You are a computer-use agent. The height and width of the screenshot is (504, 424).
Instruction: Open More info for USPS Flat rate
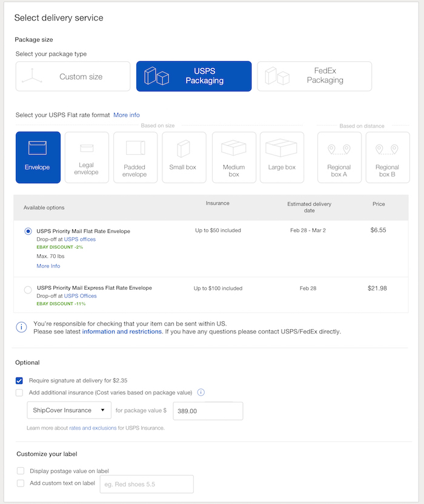(x=127, y=115)
